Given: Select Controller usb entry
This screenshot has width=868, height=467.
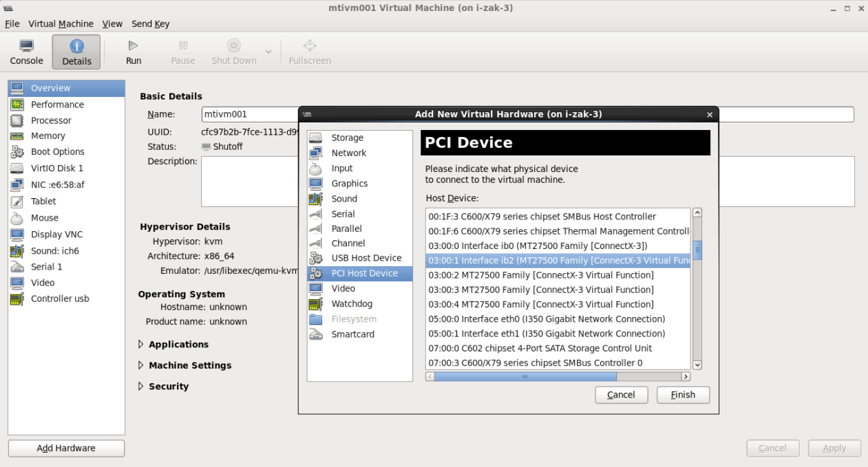Looking at the screenshot, I should point(67,298).
